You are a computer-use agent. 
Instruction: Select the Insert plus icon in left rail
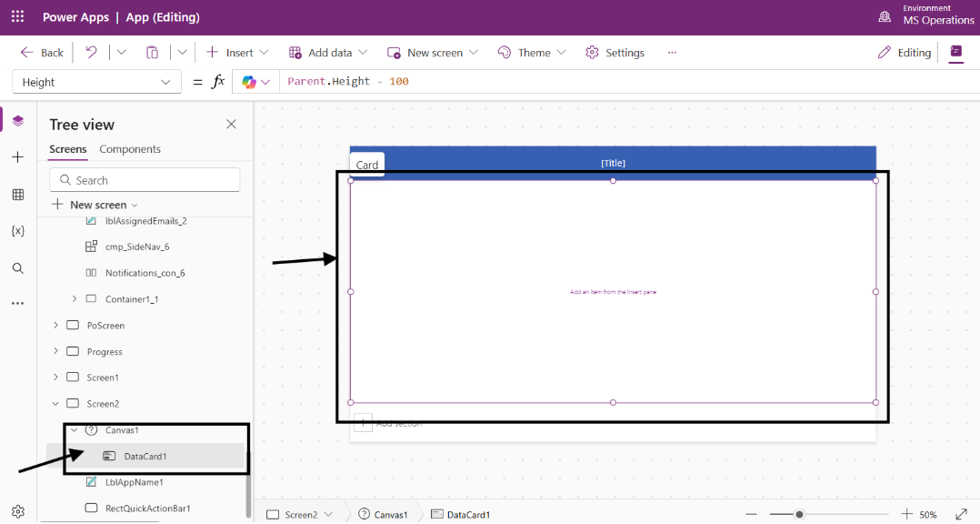17,156
